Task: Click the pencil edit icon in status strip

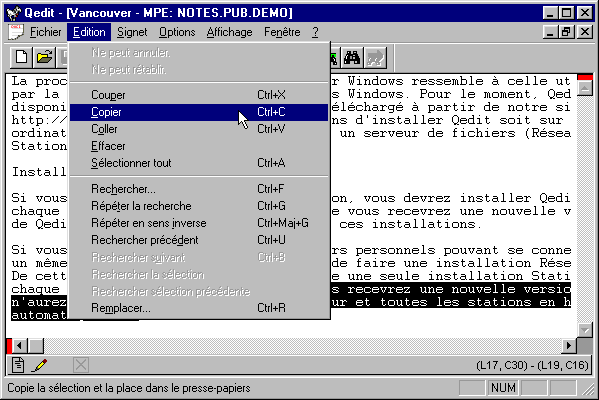Action: tap(39, 365)
